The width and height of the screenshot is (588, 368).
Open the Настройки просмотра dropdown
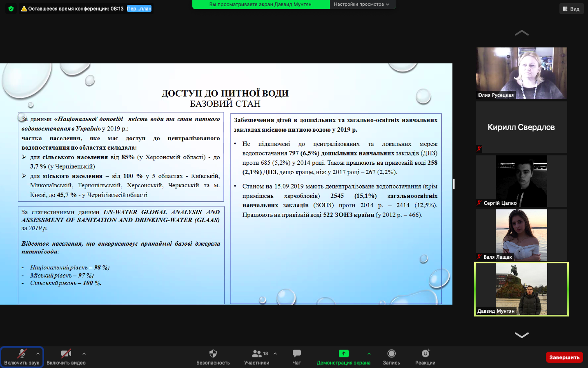pos(361,4)
